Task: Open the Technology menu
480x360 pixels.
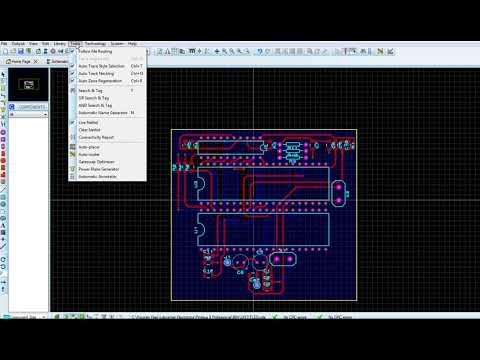Action: pos(95,44)
